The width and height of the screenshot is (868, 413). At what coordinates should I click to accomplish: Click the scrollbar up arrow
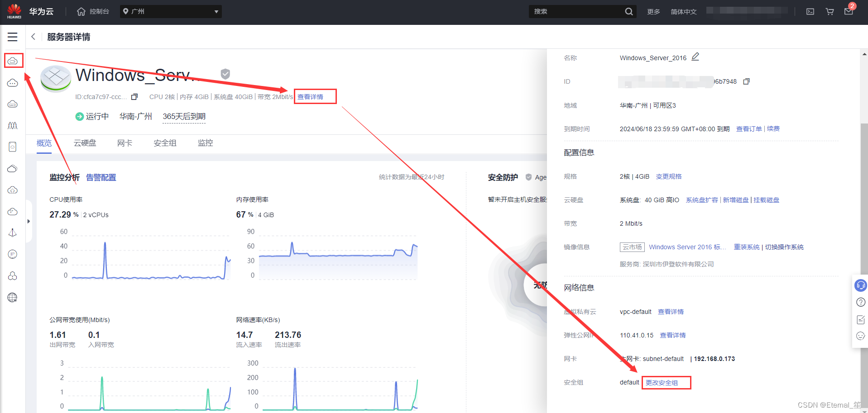[x=864, y=54]
